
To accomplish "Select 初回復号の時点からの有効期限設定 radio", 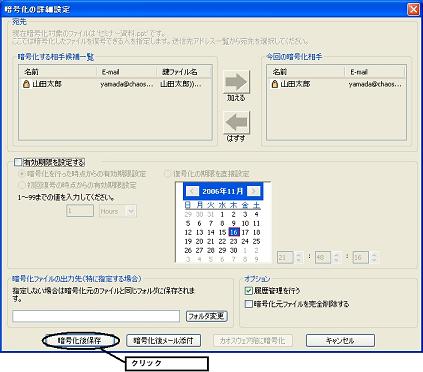I will (22, 185).
